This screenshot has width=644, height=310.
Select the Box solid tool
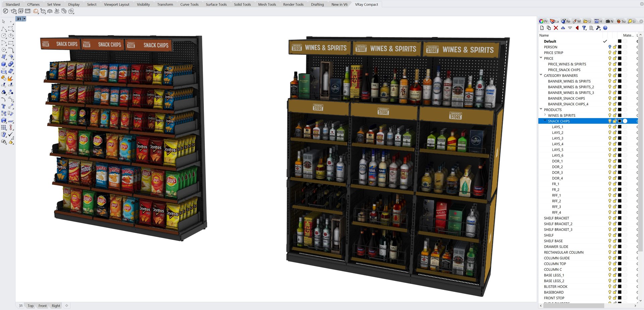4,64
